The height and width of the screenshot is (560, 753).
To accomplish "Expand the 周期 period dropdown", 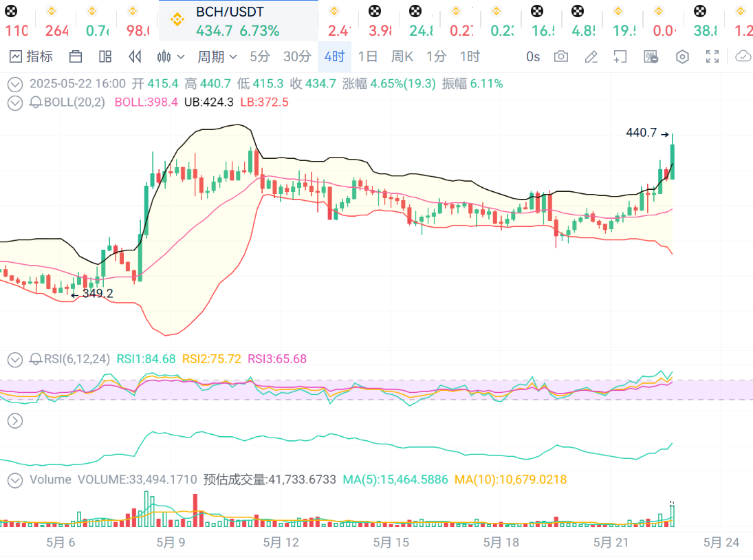I will pyautogui.click(x=217, y=56).
